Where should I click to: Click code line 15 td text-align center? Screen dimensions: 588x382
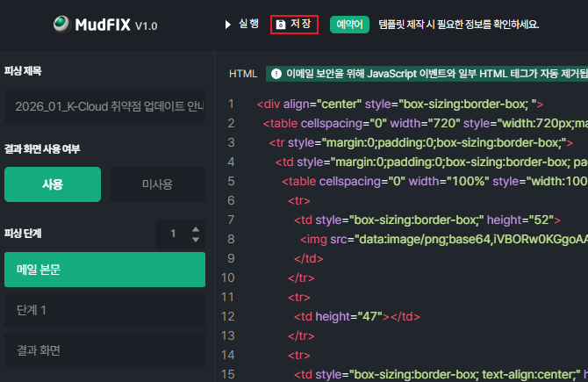pos(441,374)
